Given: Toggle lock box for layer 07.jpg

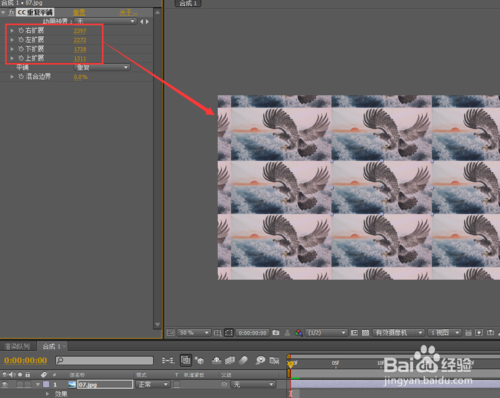Looking at the screenshot, I should pos(28,385).
